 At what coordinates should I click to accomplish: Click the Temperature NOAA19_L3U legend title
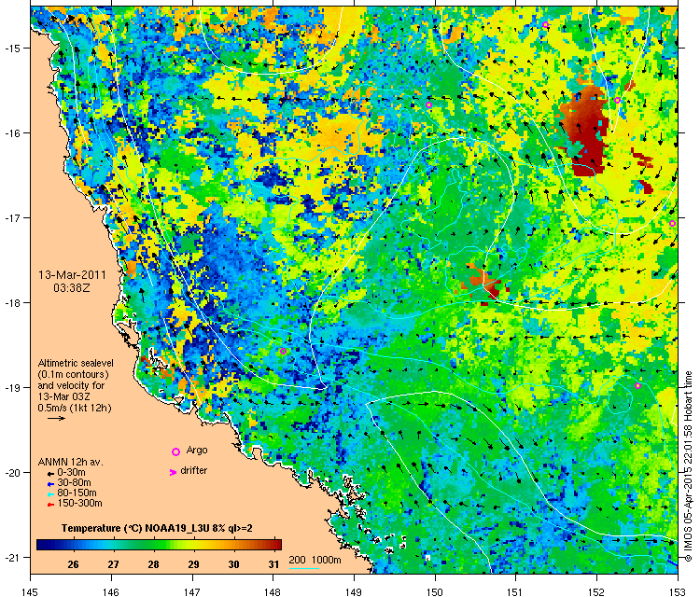click(x=157, y=528)
